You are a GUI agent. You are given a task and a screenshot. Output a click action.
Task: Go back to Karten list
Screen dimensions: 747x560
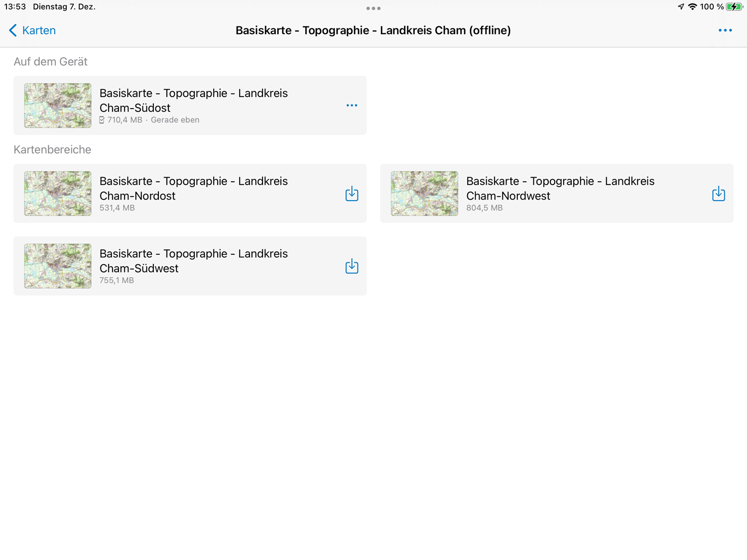click(x=32, y=30)
